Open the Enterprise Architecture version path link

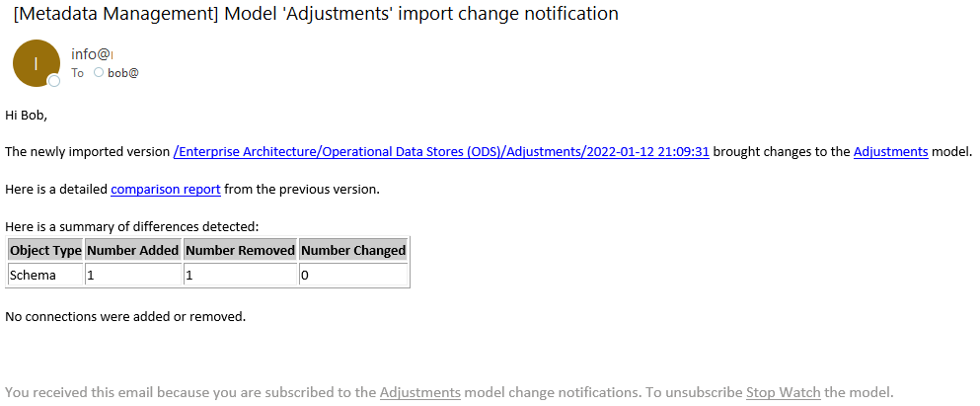[441, 152]
